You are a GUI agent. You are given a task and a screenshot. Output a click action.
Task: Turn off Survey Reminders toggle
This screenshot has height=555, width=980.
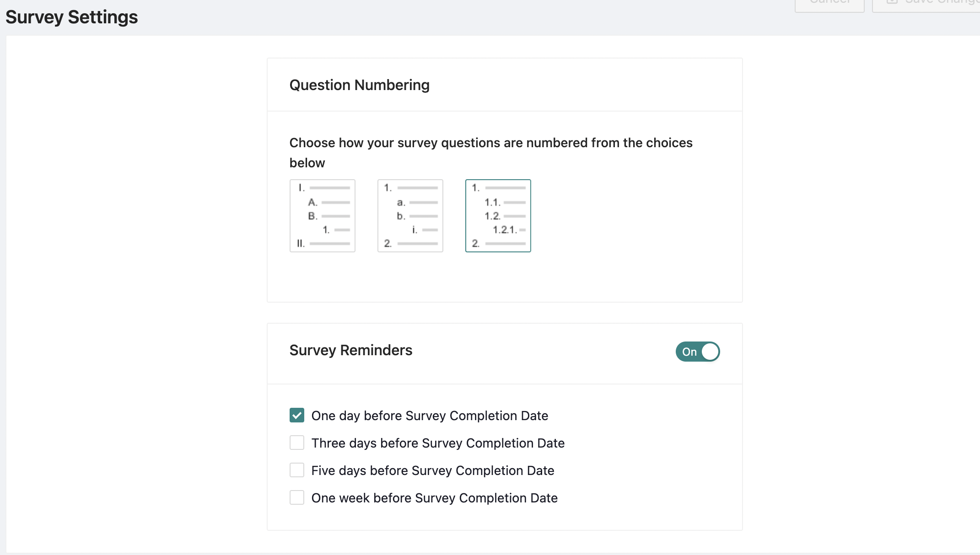coord(697,352)
